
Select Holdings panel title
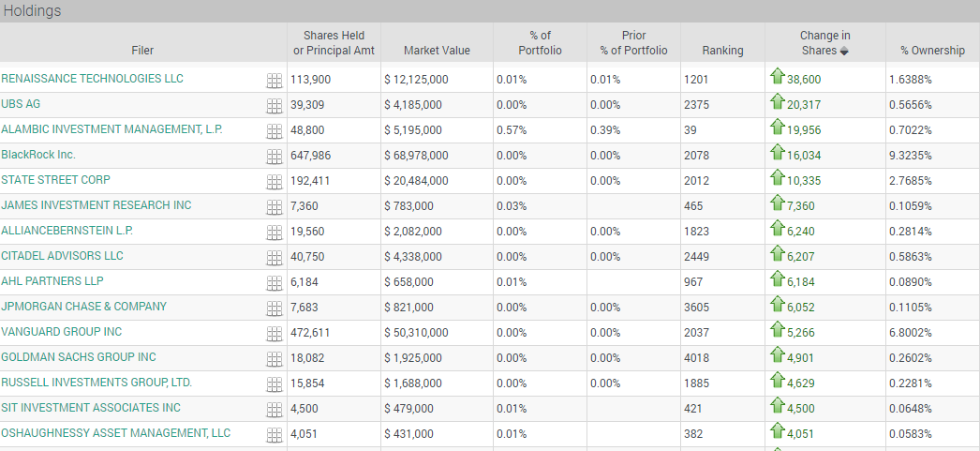pyautogui.click(x=33, y=11)
